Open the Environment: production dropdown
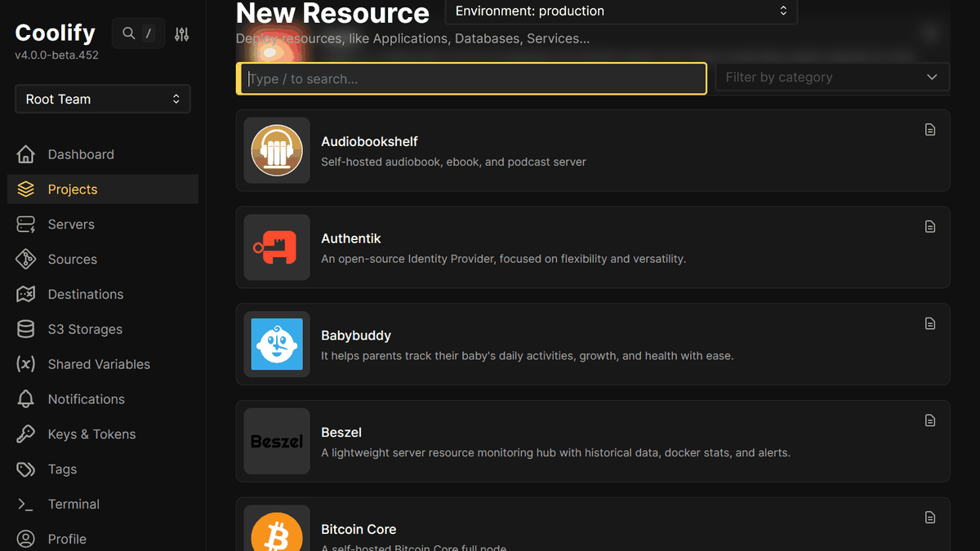 tap(621, 11)
